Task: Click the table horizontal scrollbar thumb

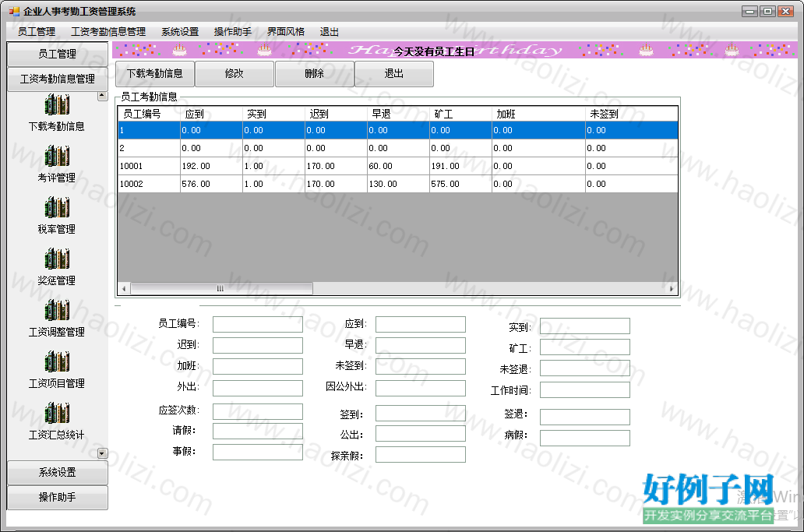Action: pos(221,288)
